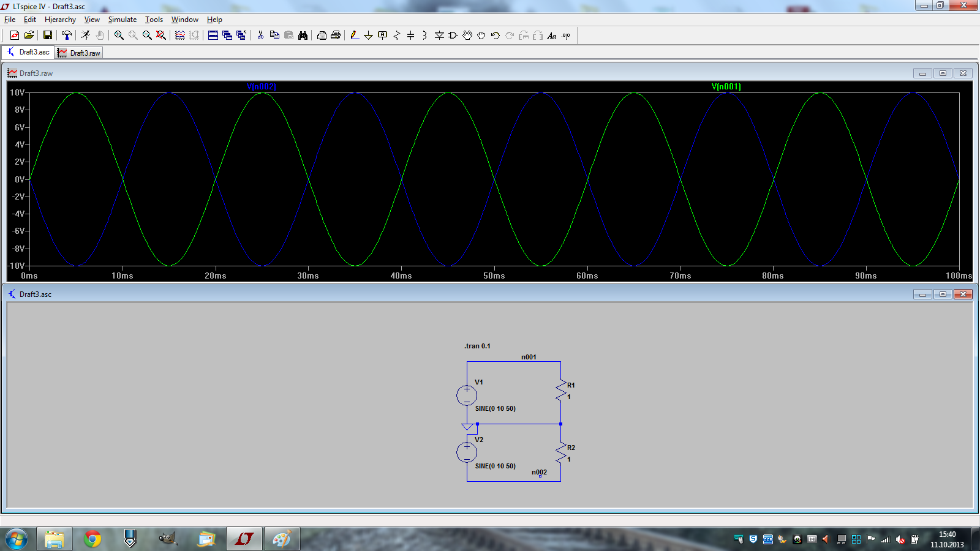Screen dimensions: 980x551
Task: Open the Component gate-symbol tool
Action: coord(453,36)
